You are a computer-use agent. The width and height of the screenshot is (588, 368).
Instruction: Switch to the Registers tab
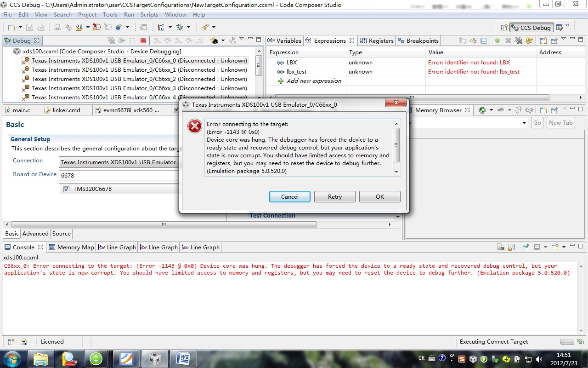(376, 40)
